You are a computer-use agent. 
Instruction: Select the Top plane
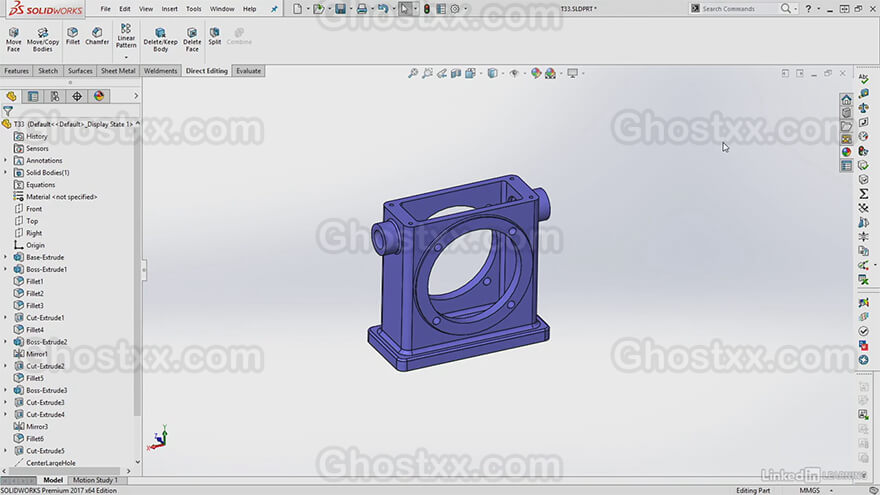32,221
